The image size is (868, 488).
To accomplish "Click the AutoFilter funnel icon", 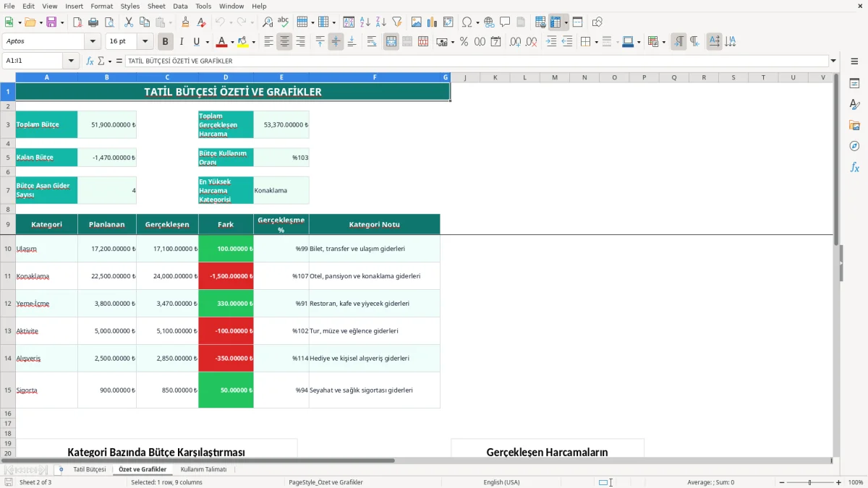I will pos(396,22).
